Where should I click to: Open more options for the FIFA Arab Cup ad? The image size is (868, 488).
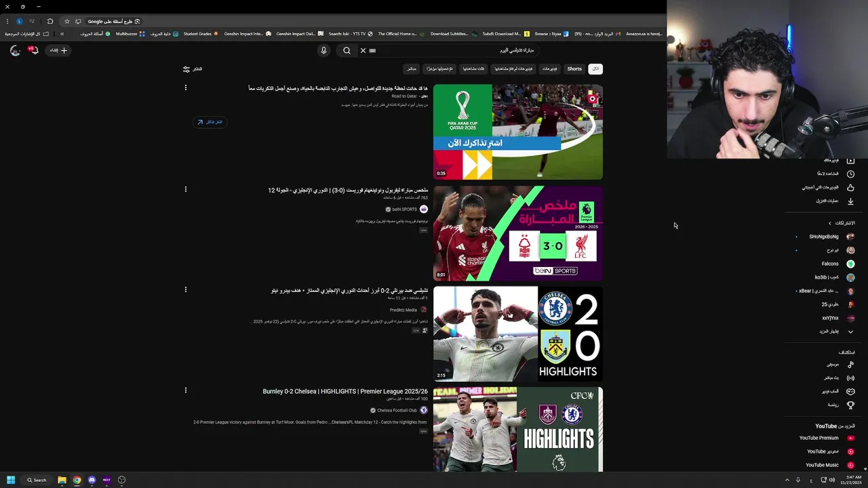click(185, 87)
